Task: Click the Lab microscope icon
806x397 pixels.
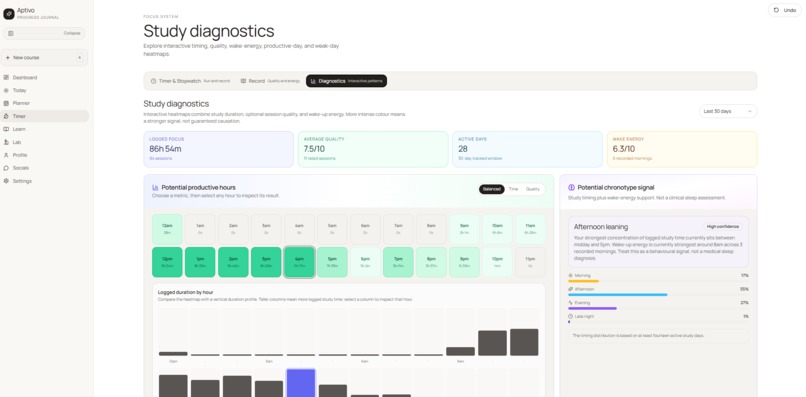Action: (x=6, y=142)
